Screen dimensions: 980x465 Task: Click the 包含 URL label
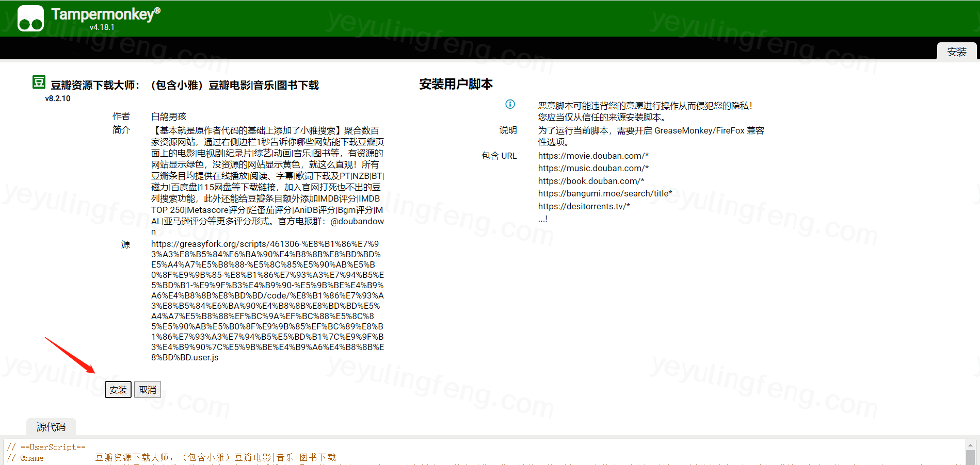coord(499,156)
